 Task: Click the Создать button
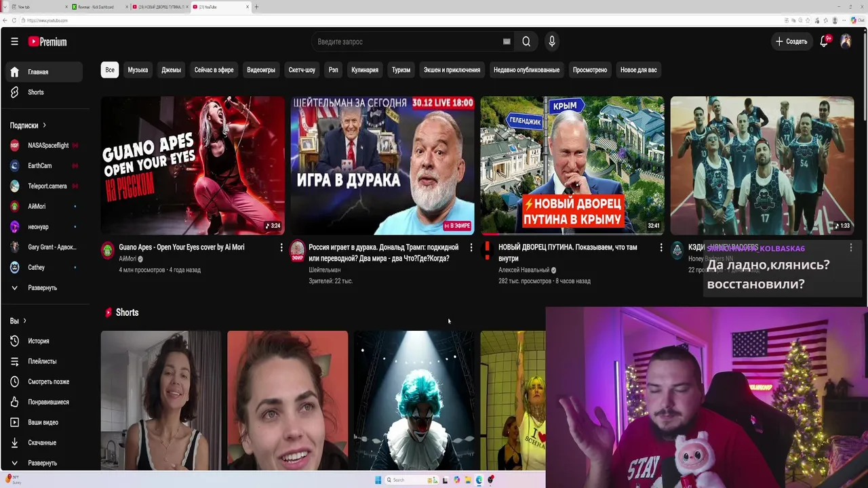pyautogui.click(x=791, y=41)
